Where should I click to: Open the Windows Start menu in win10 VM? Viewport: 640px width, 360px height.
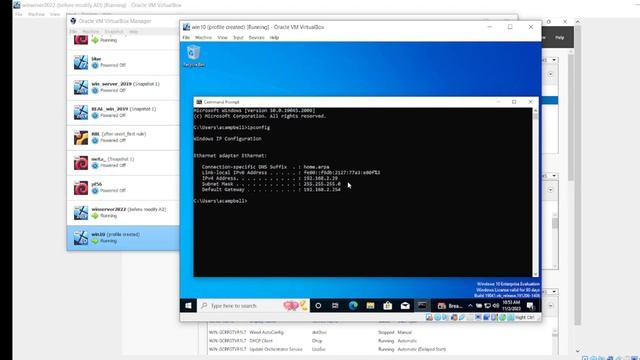coord(188,306)
